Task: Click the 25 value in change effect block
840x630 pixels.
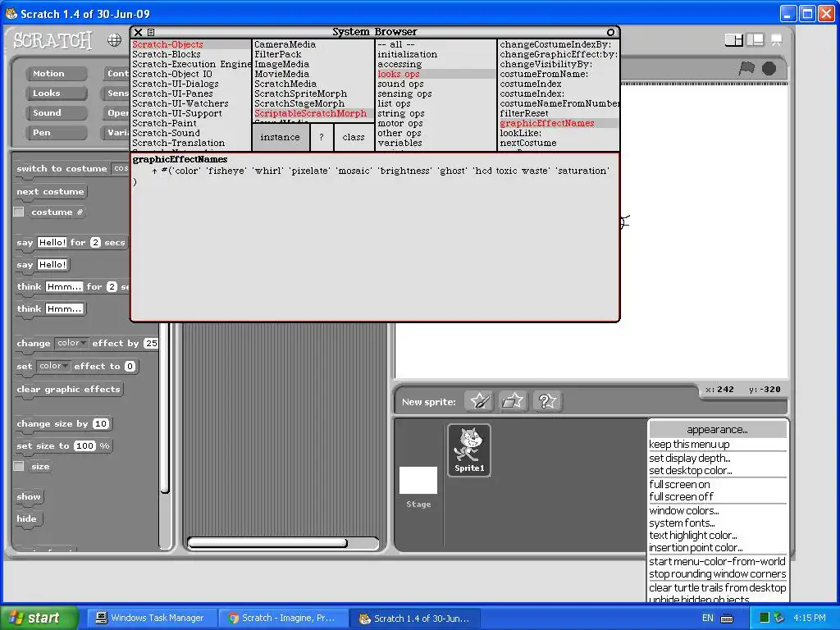Action: [x=151, y=344]
